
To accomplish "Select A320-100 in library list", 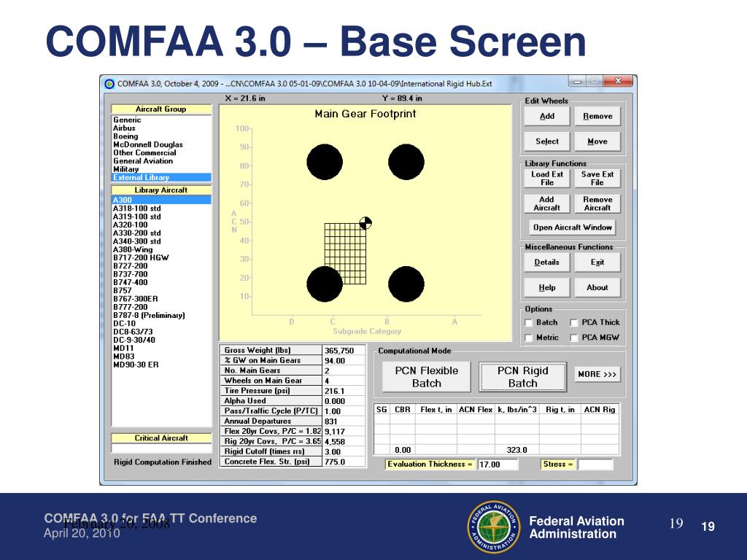I will pyautogui.click(x=161, y=225).
